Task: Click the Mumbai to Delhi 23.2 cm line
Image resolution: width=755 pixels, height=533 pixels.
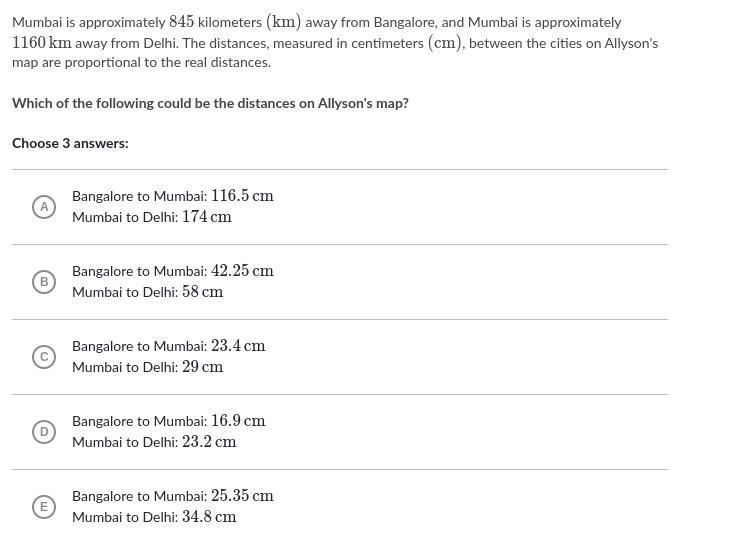Action: (154, 442)
